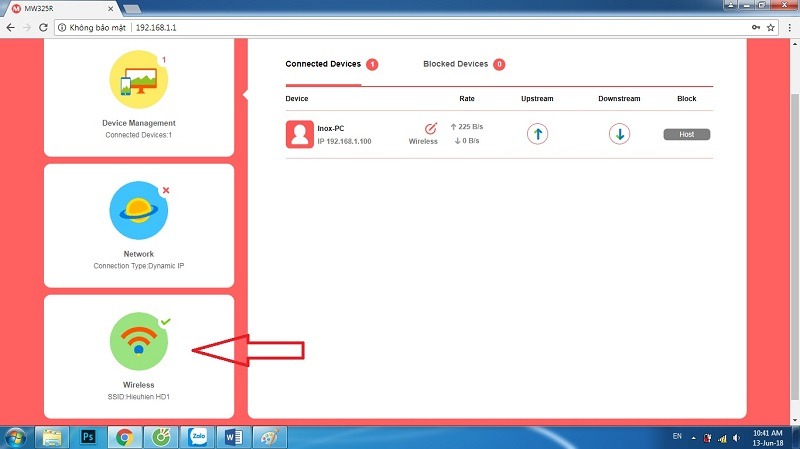Open Zalo from taskbar
Screen dimensions: 800x449
[197, 437]
